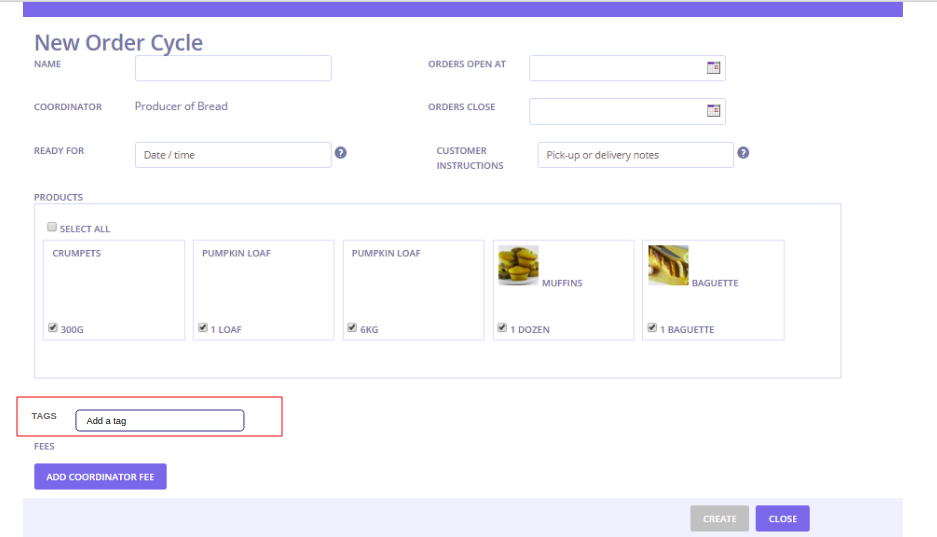Click the Create button
The height and width of the screenshot is (537, 937).
click(719, 518)
